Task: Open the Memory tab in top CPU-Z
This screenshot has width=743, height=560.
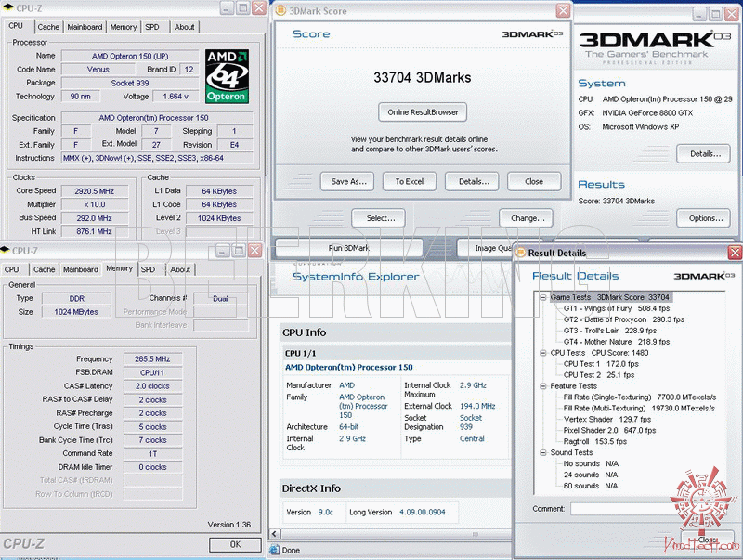Action: (x=124, y=27)
